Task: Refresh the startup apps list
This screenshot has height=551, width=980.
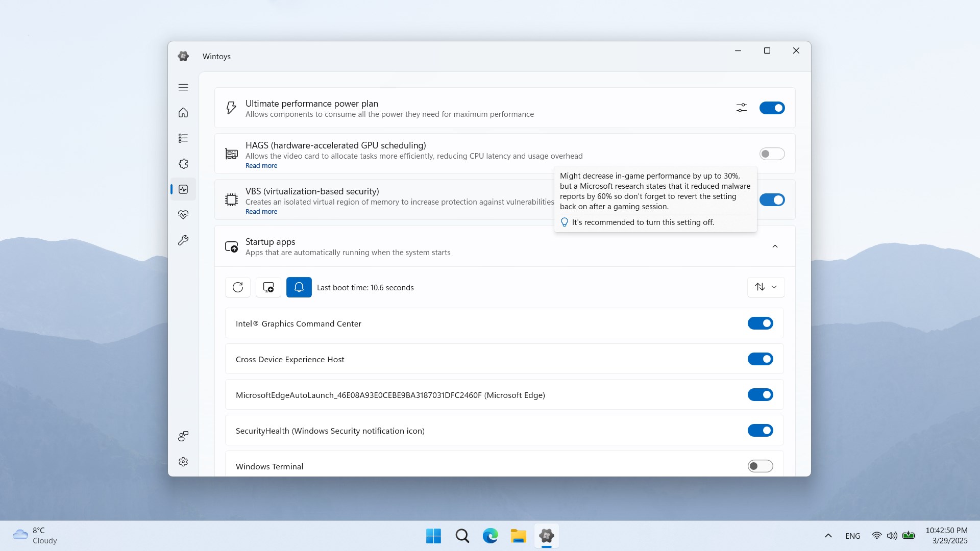Action: click(x=238, y=287)
